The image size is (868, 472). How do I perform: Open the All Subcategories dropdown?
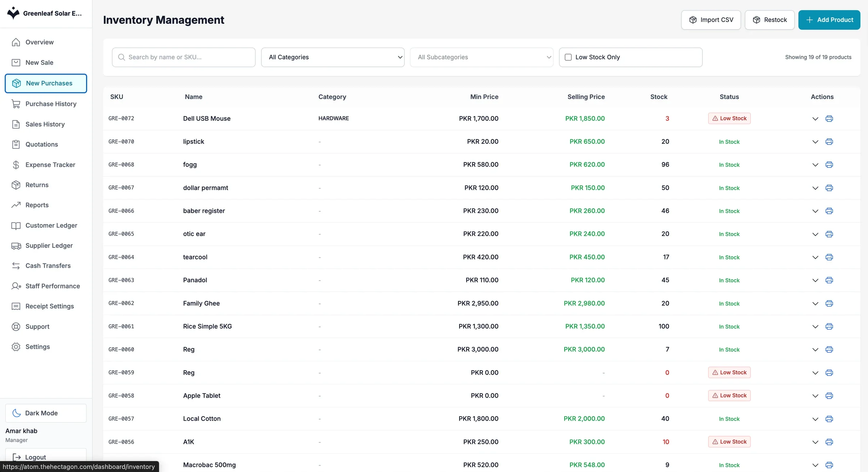(x=482, y=57)
